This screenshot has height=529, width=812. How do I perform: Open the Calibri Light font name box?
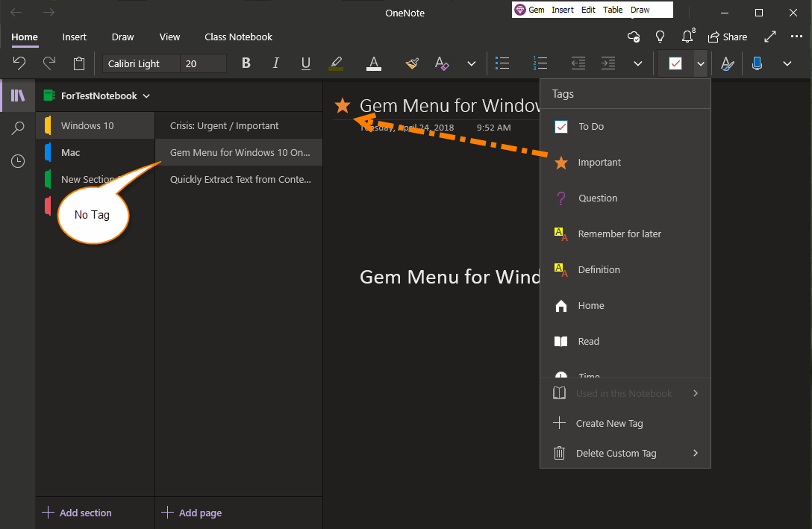[x=141, y=63]
